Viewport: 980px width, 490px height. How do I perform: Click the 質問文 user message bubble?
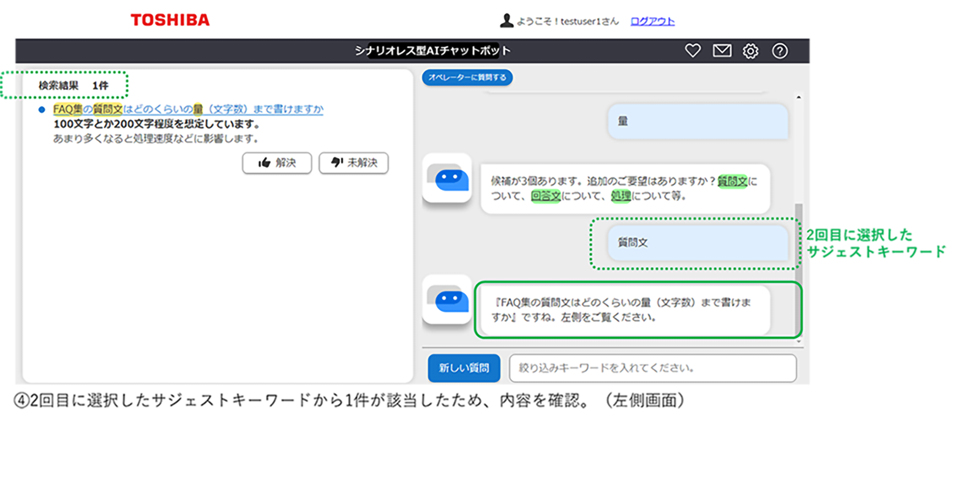[x=698, y=243]
